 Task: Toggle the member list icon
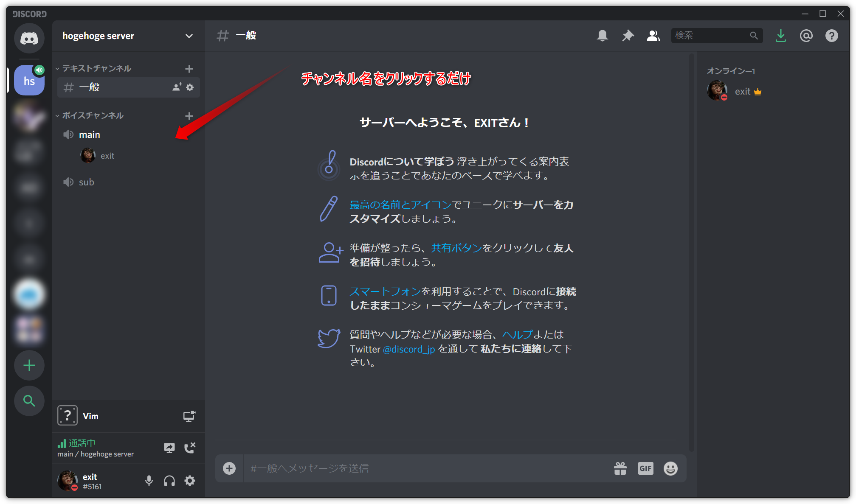653,36
